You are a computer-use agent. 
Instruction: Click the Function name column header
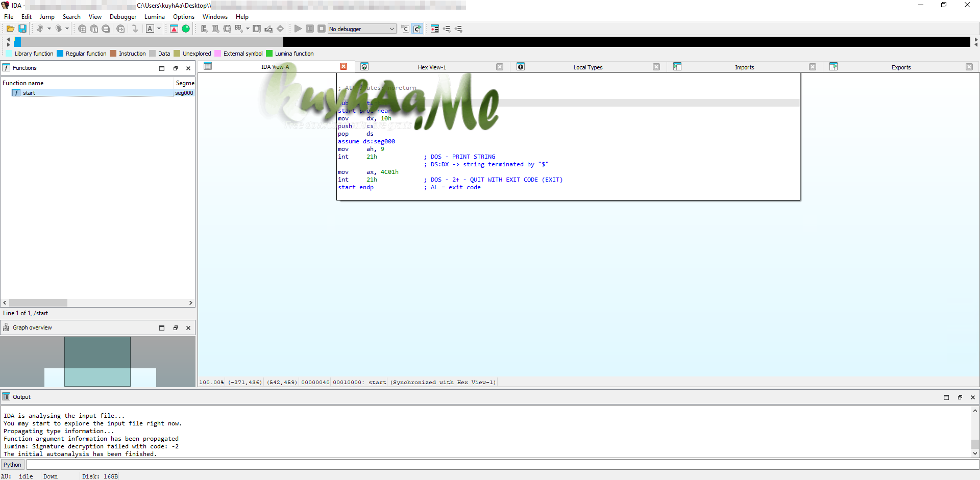87,83
